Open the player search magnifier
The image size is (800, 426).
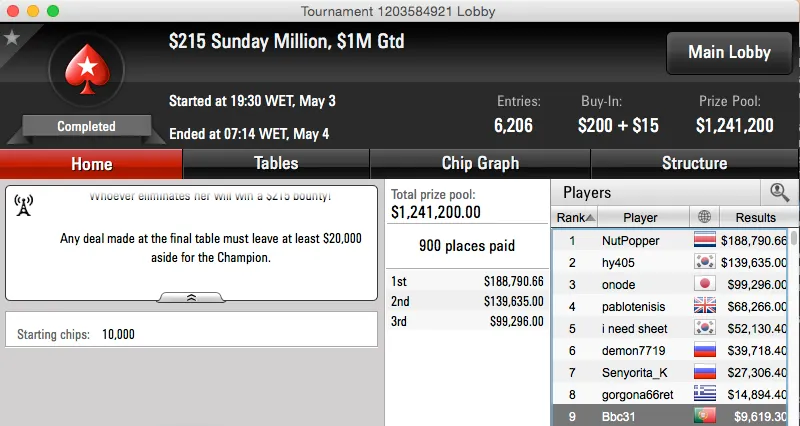coord(779,192)
